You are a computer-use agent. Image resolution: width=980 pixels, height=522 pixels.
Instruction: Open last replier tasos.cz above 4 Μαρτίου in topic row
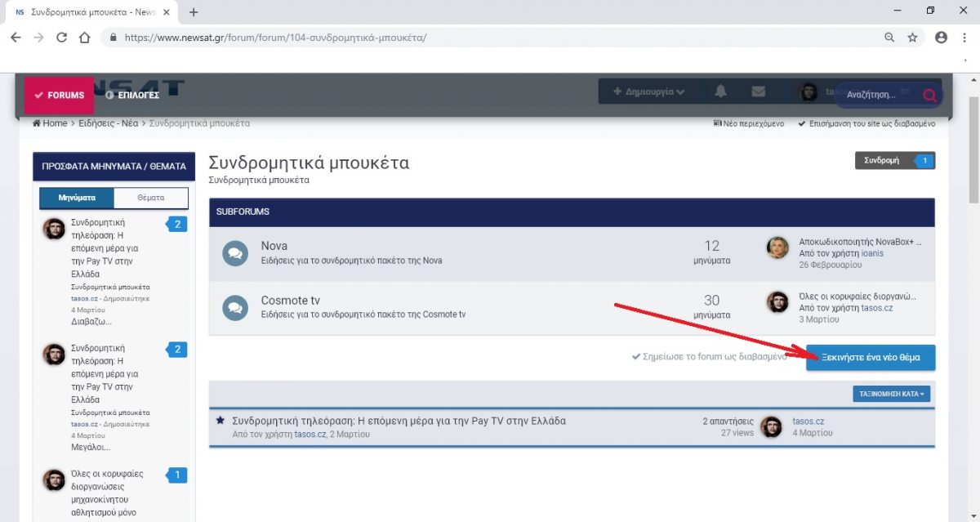pos(808,422)
